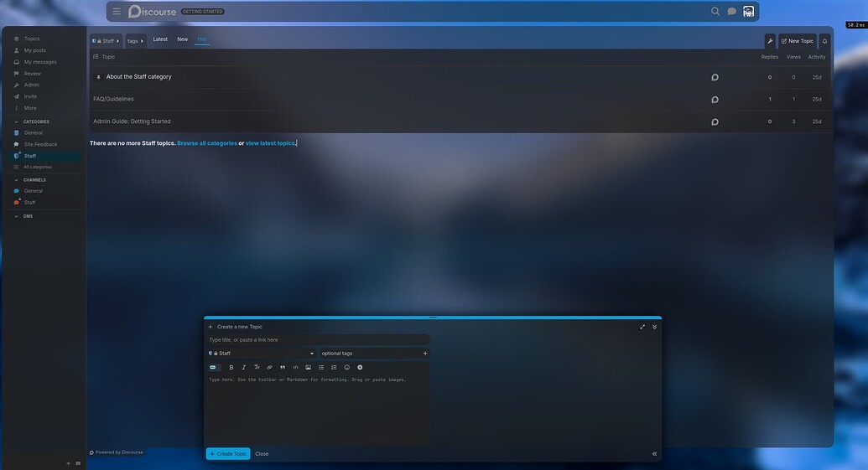Follow the Browse all categories link
Viewport: 868px width, 470px height.
(x=206, y=143)
